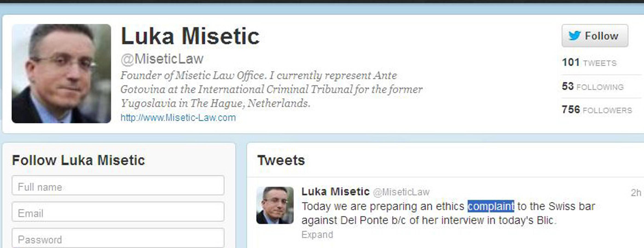Click the Tweets section heading
This screenshot has width=644, height=248.
281,160
